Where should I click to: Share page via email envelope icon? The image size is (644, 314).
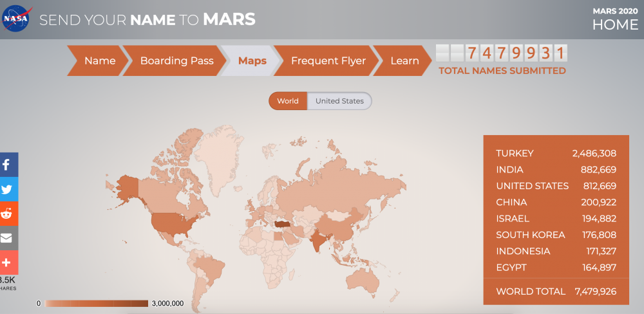[8, 238]
